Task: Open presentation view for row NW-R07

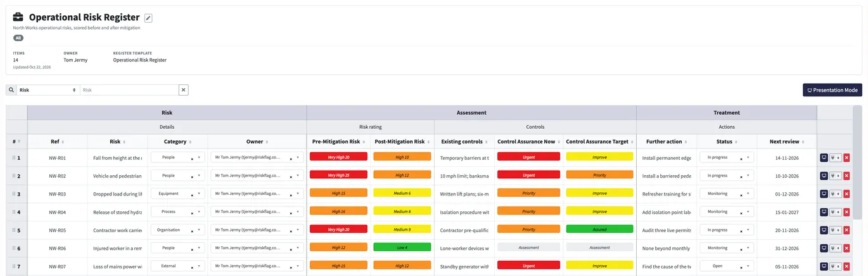Action: coord(824,266)
